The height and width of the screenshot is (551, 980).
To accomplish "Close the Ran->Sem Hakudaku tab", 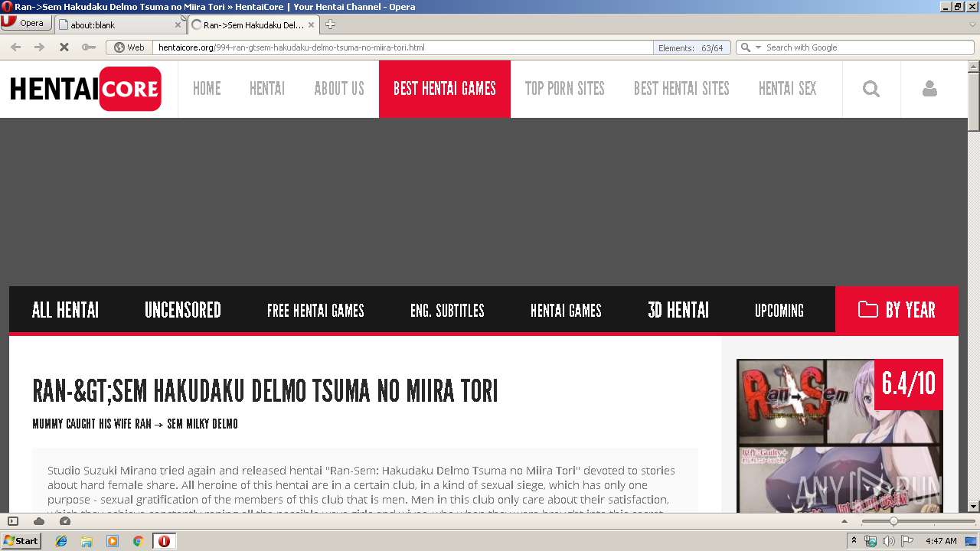I will click(311, 24).
